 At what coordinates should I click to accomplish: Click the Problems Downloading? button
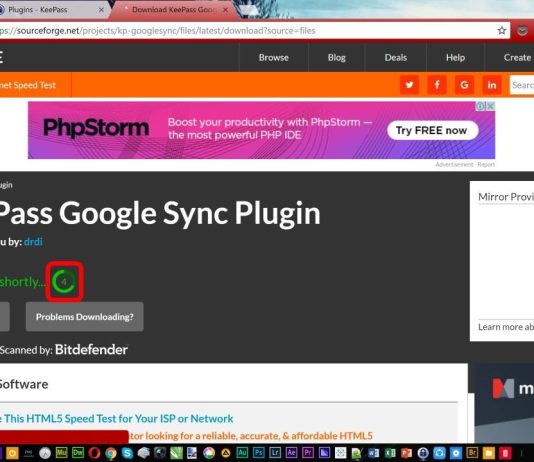coord(84,317)
